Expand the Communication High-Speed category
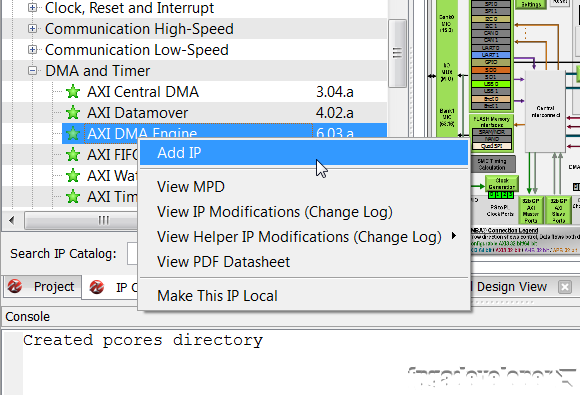This screenshot has width=580, height=395. 33,28
